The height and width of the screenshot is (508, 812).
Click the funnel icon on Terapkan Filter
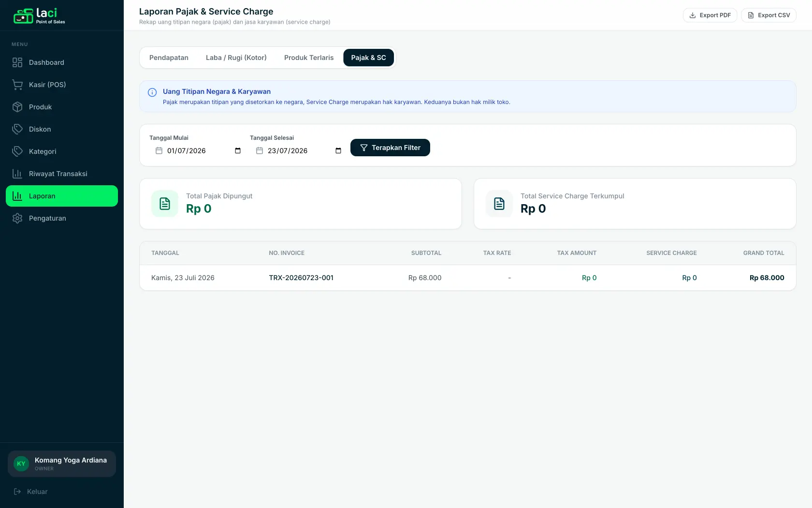(x=364, y=148)
